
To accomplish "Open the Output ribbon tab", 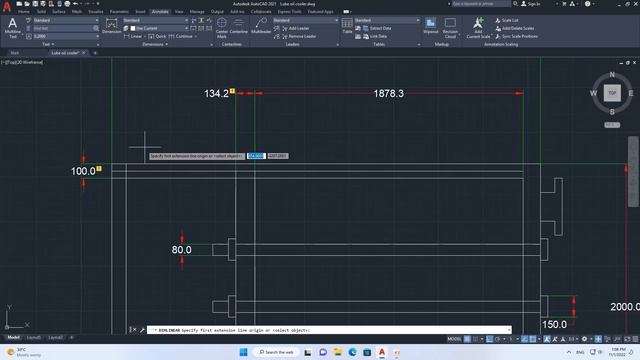I will point(217,12).
